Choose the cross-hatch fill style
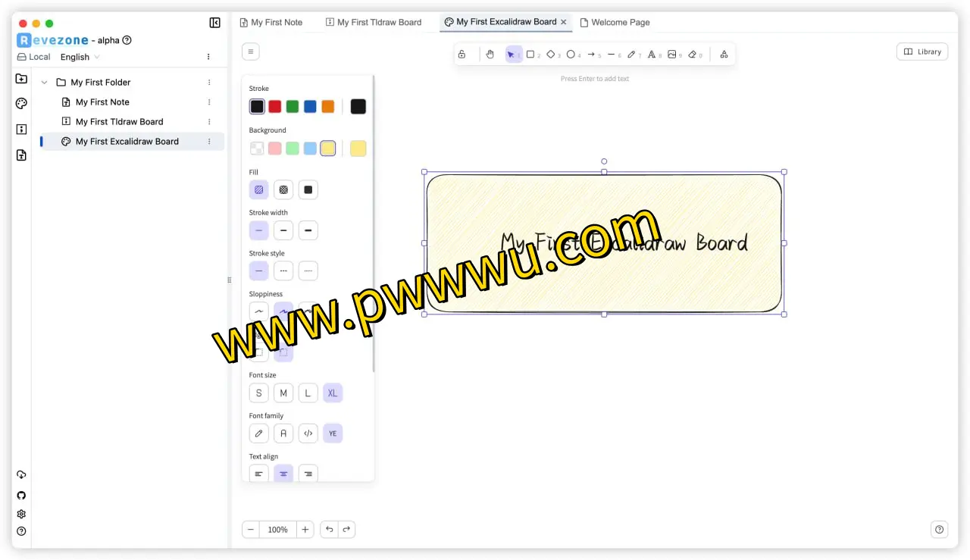Viewport: 970px width, 560px height. [283, 189]
